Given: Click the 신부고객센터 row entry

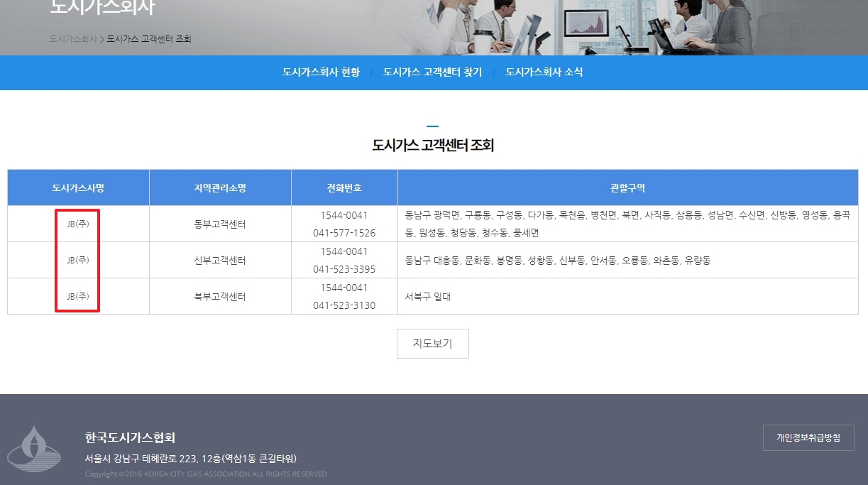Looking at the screenshot, I should (x=219, y=259).
